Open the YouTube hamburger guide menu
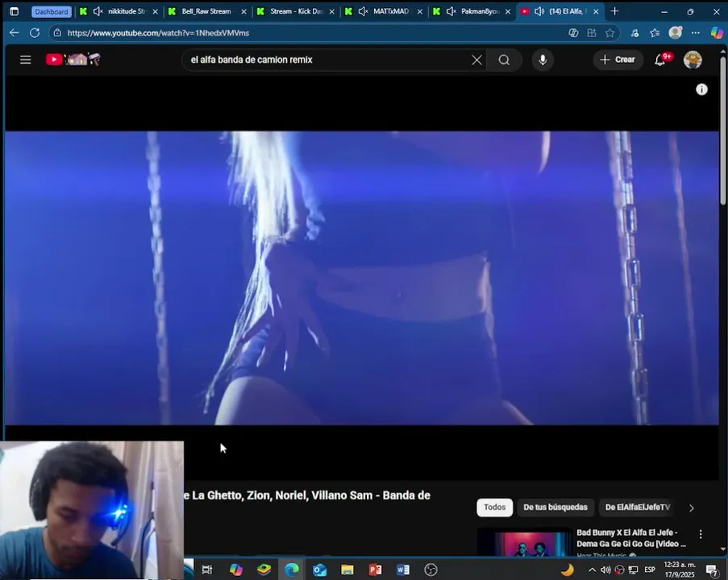 pos(26,60)
